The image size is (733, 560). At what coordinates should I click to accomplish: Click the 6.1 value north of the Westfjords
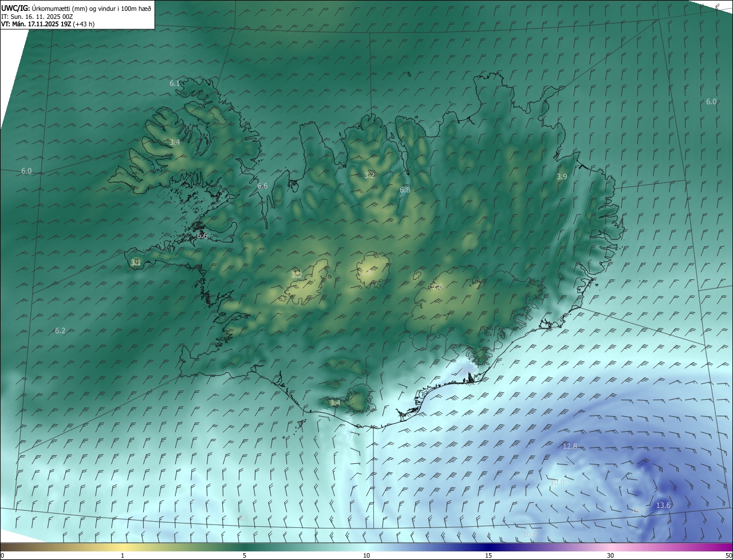click(175, 84)
